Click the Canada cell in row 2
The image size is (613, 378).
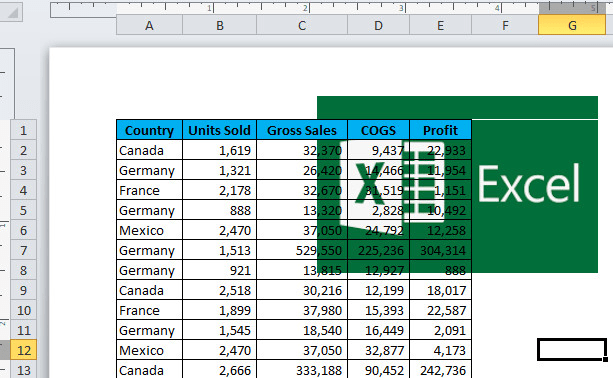(149, 150)
